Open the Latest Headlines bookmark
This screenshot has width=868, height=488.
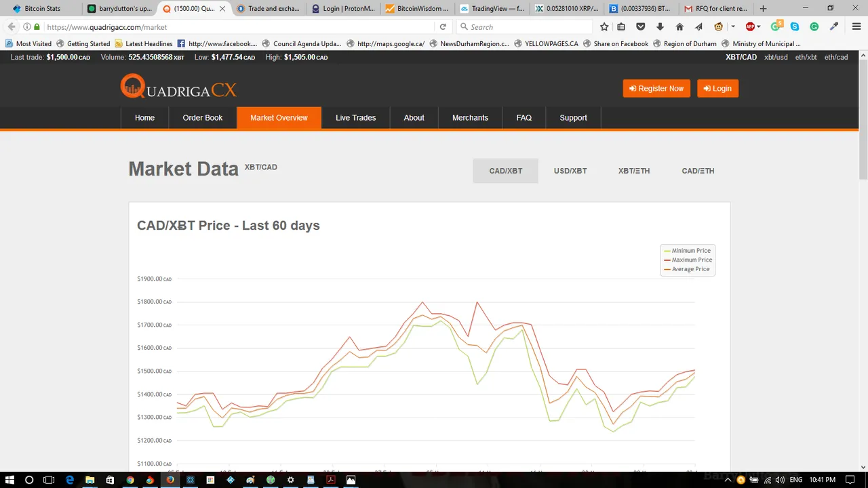[143, 43]
